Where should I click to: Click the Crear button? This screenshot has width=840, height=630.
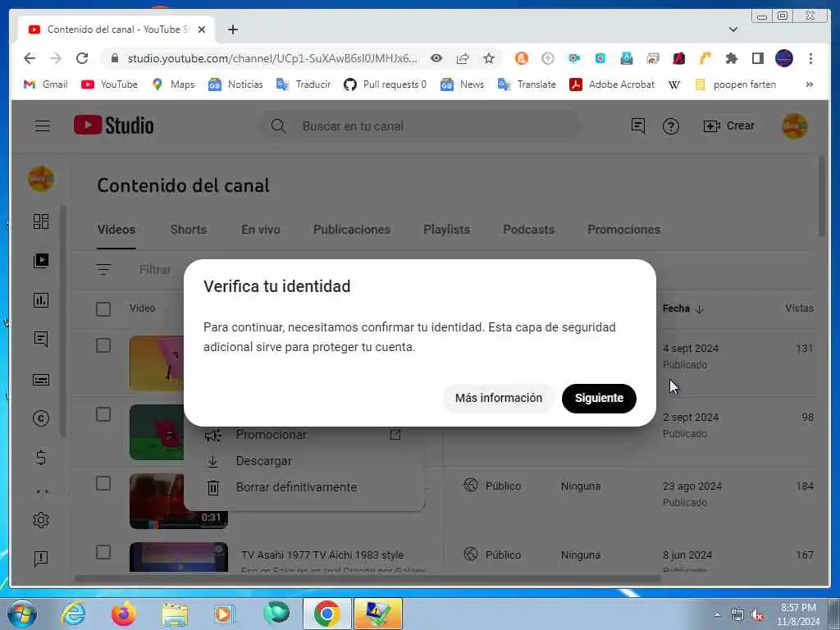click(x=728, y=126)
